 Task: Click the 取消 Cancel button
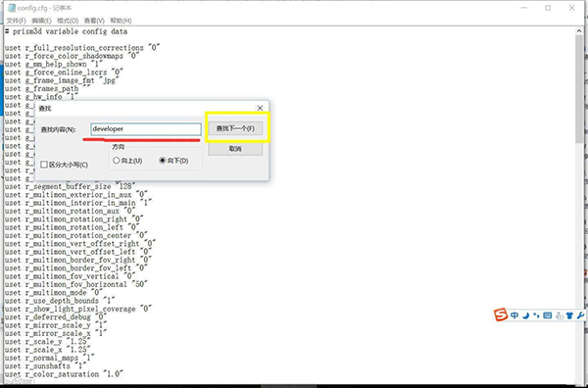pyautogui.click(x=235, y=149)
